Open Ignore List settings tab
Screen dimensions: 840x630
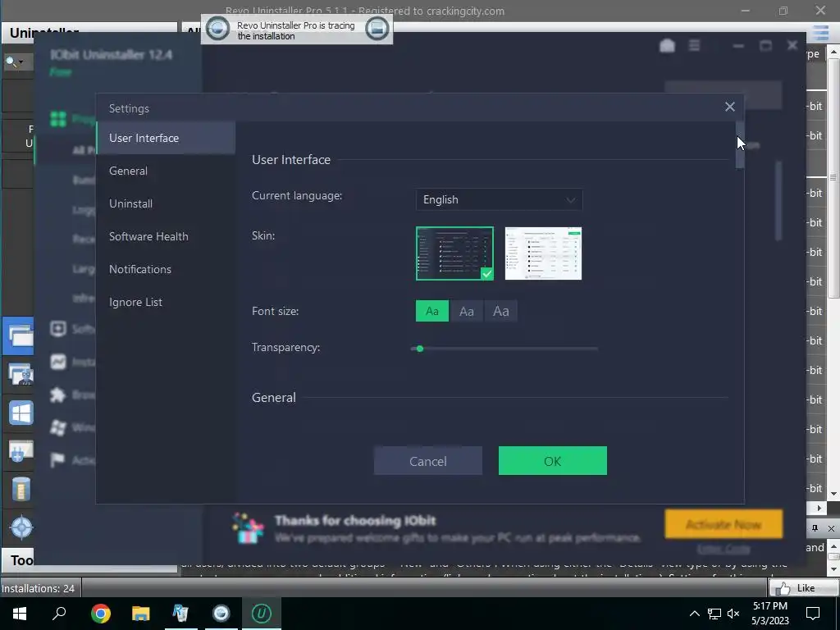[166, 302]
